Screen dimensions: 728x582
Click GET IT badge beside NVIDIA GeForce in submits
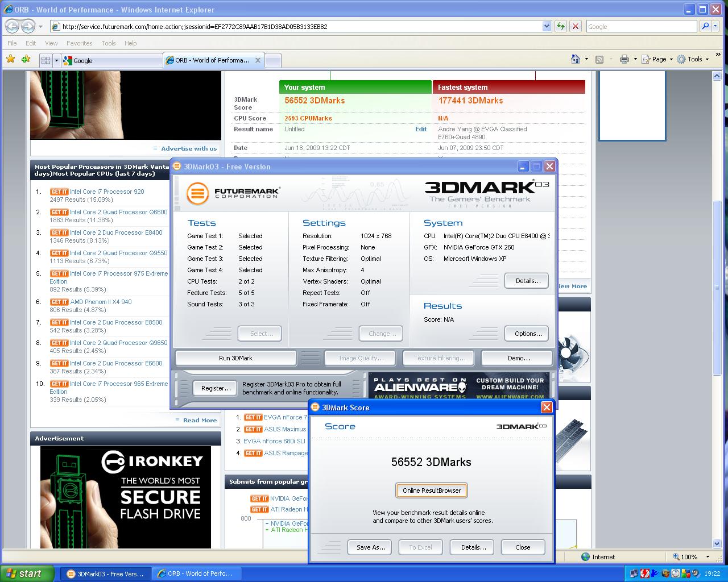pyautogui.click(x=259, y=498)
